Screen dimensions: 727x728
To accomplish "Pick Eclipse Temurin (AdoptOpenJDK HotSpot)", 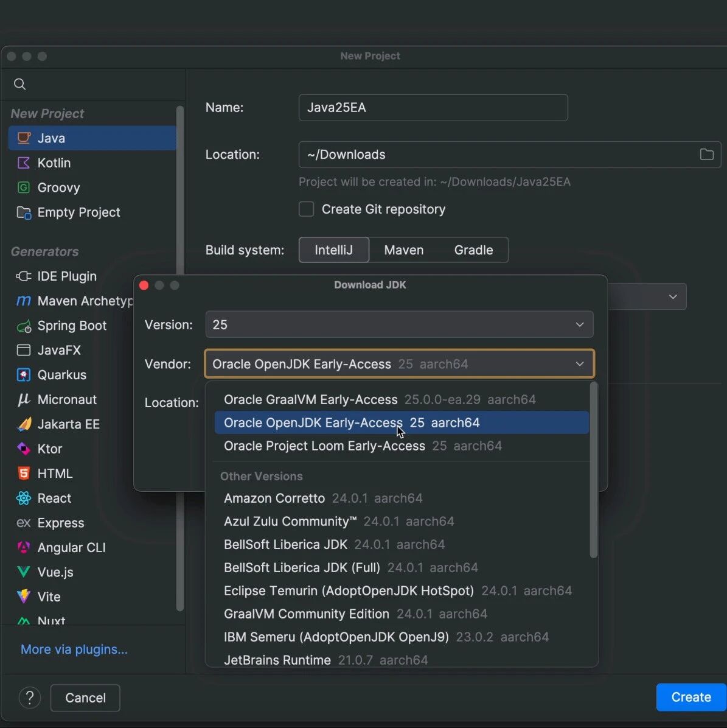I will tap(402, 590).
